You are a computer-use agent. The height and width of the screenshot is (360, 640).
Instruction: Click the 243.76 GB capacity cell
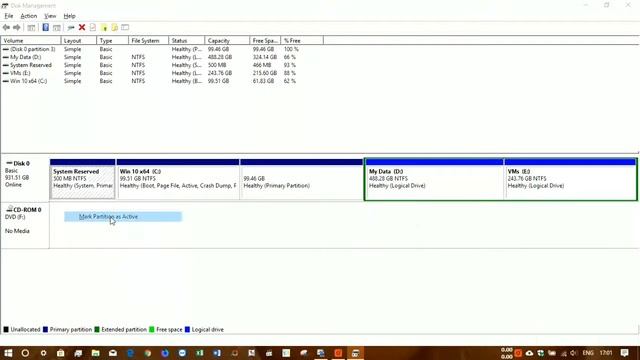coord(220,73)
